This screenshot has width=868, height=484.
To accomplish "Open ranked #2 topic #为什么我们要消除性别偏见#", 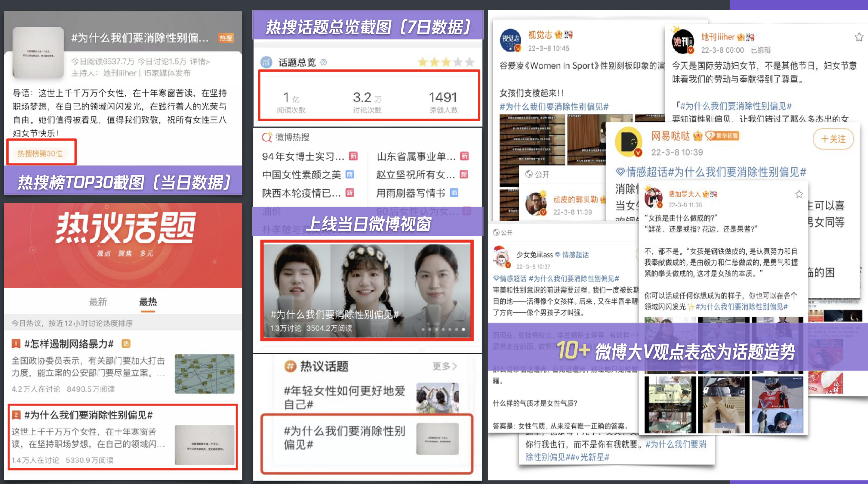I will click(x=89, y=415).
